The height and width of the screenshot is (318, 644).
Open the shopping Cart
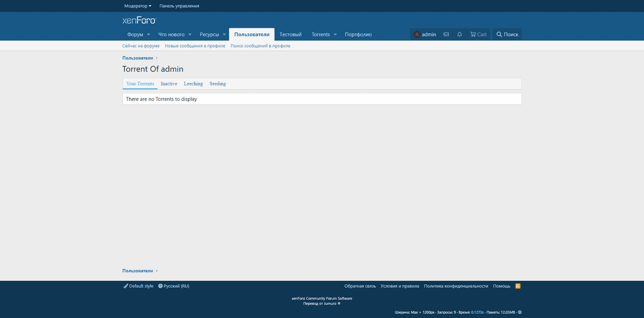point(478,35)
